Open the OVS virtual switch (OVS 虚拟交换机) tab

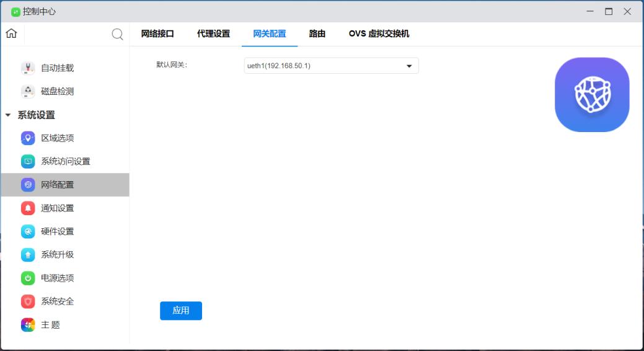tap(379, 34)
